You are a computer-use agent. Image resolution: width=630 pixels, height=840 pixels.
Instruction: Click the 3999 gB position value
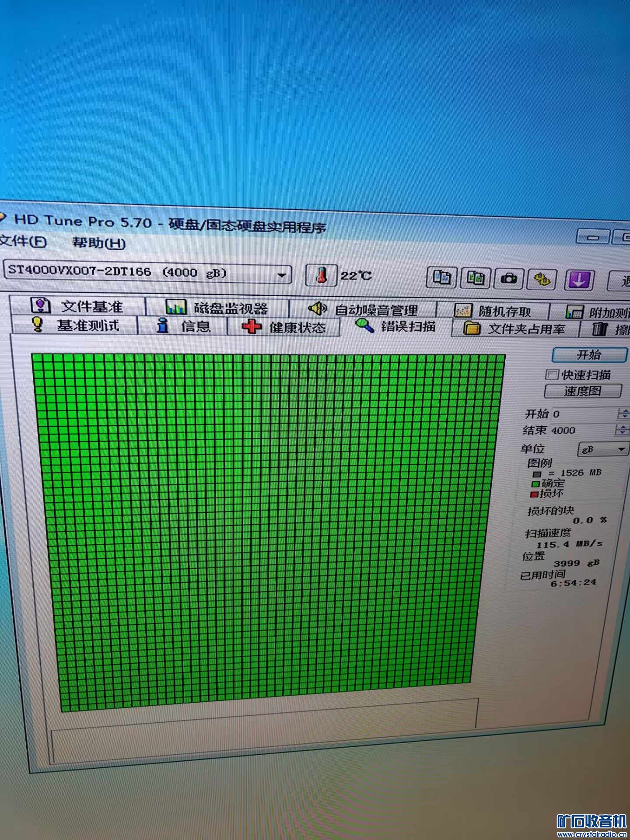click(x=576, y=563)
